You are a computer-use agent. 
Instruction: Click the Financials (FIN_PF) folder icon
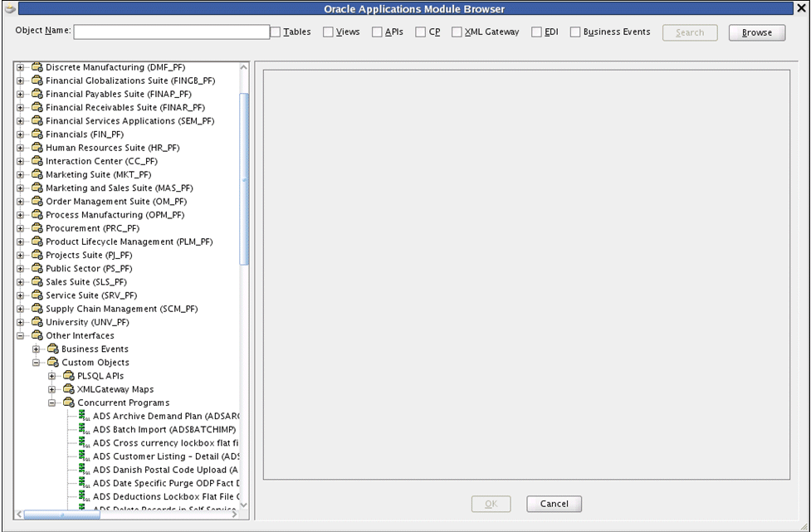(37, 134)
